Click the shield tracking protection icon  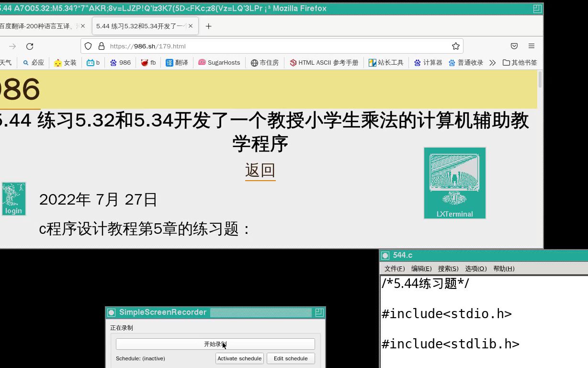click(88, 46)
